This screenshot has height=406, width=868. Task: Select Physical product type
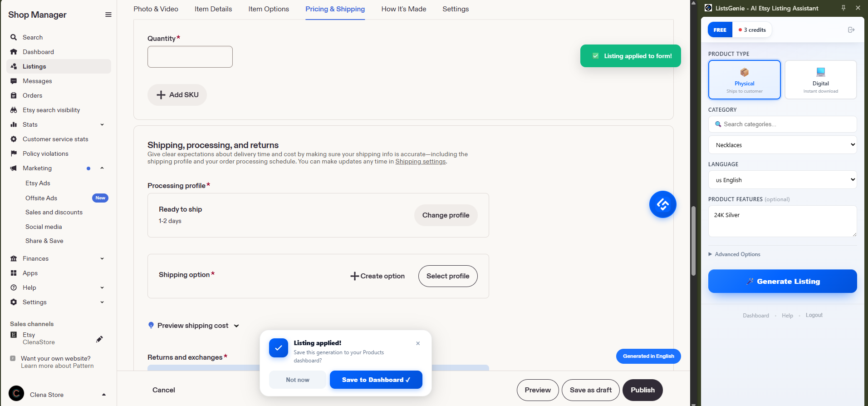point(744,79)
